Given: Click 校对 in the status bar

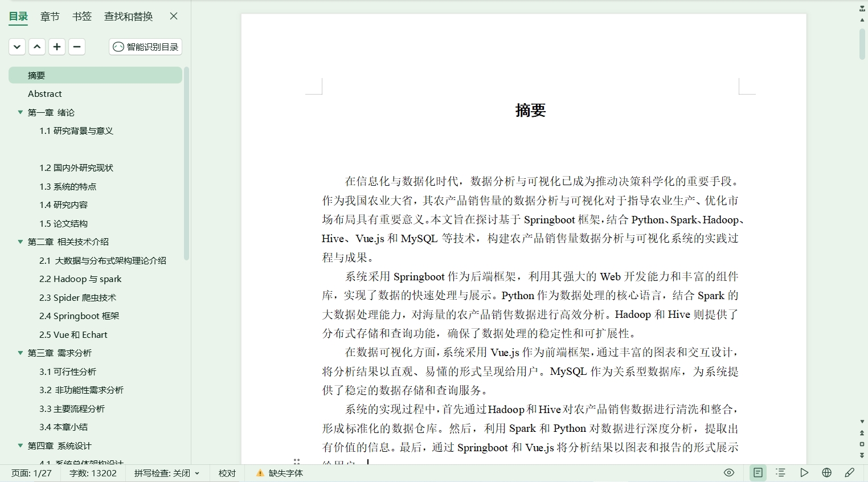Looking at the screenshot, I should 227,473.
